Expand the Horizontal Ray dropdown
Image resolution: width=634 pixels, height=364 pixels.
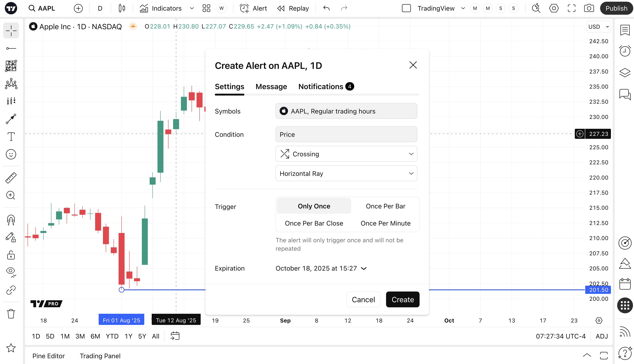coord(346,173)
